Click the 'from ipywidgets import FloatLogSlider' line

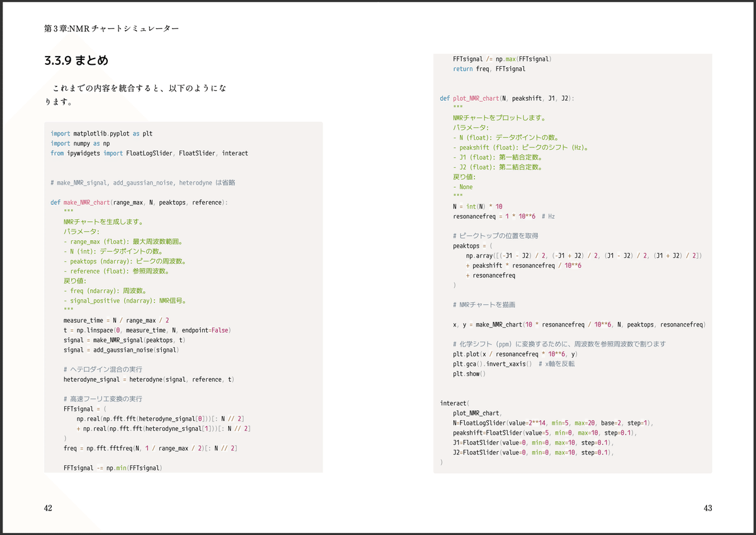[149, 153]
